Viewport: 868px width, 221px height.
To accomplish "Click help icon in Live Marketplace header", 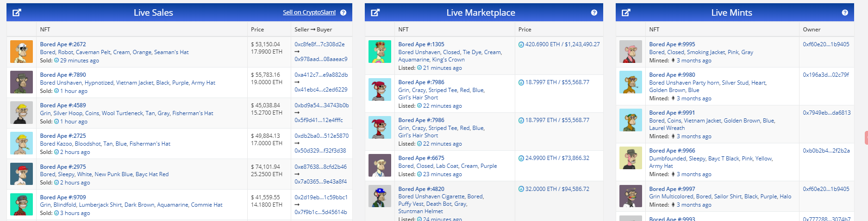I will 594,12.
